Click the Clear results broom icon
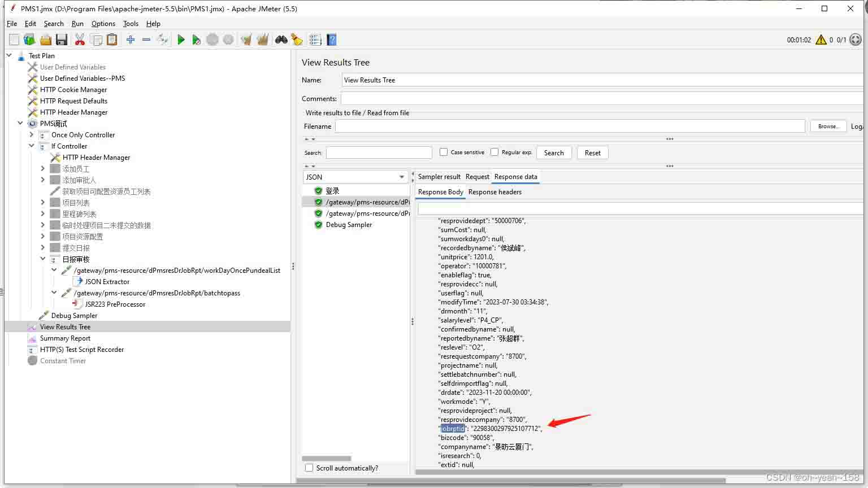Screen dimensions: 868x488 (246, 40)
